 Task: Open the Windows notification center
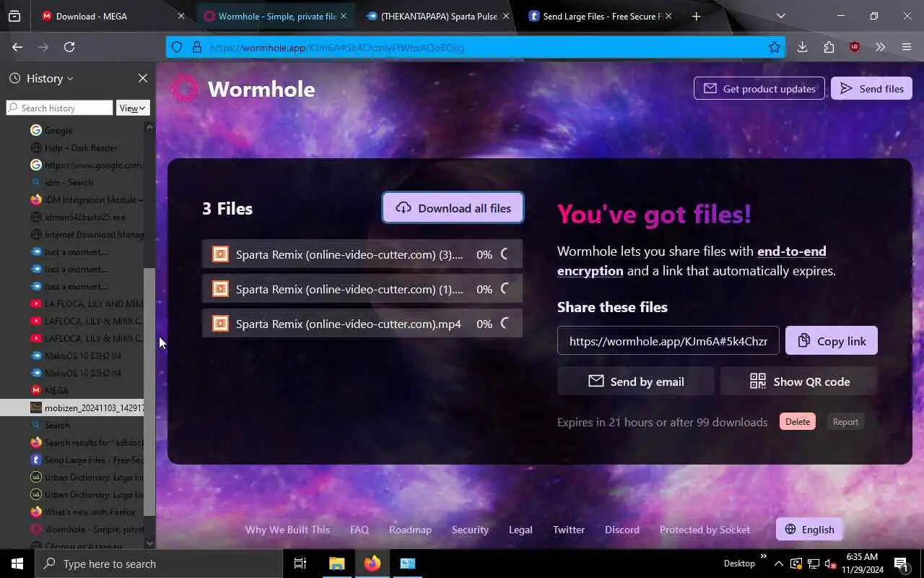tap(902, 564)
